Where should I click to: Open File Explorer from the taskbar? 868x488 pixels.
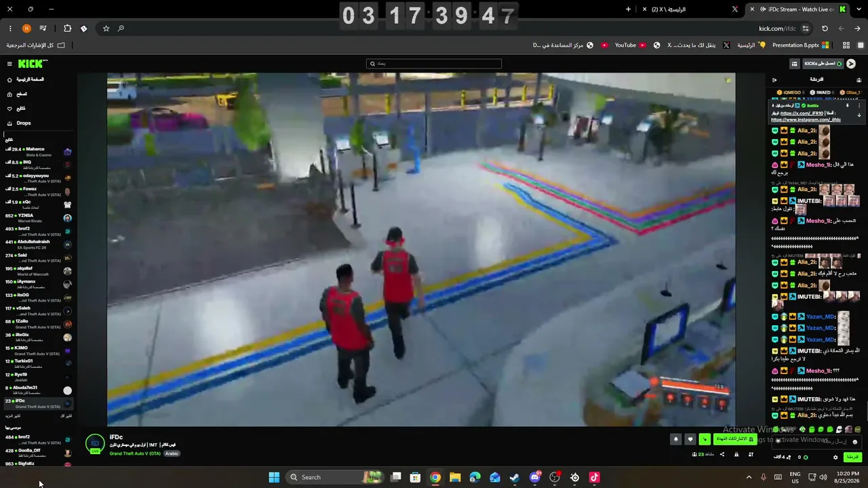point(455,477)
